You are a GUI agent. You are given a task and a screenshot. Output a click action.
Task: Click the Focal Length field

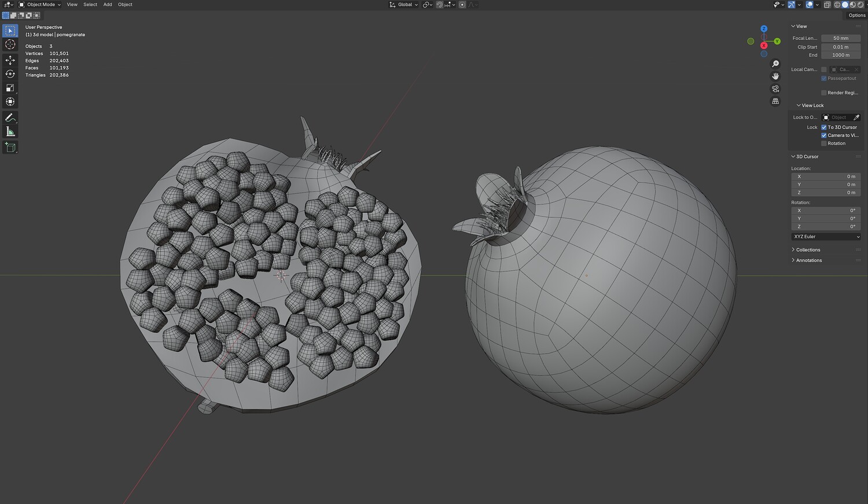pos(841,38)
